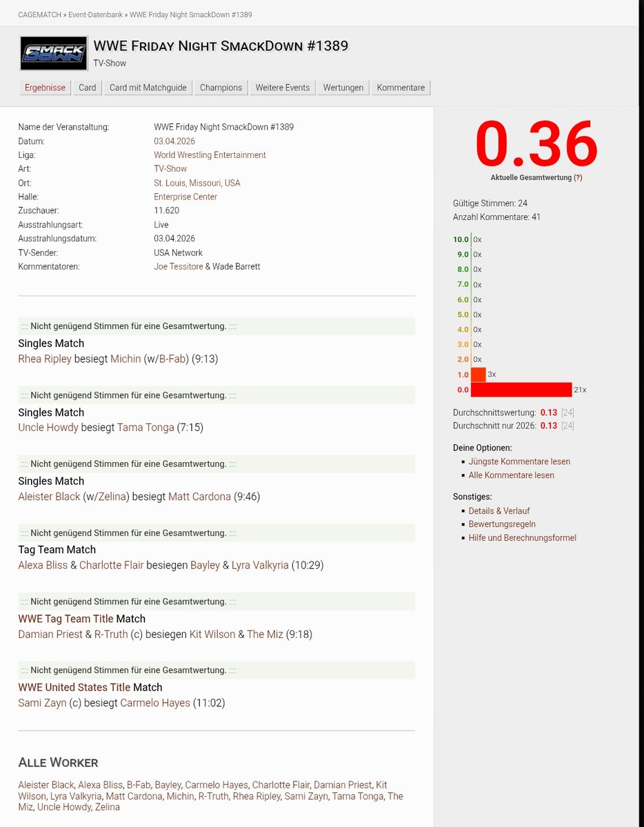Image resolution: width=644 pixels, height=827 pixels.
Task: Click R-Truth in the tag title match
Action: coord(111,635)
